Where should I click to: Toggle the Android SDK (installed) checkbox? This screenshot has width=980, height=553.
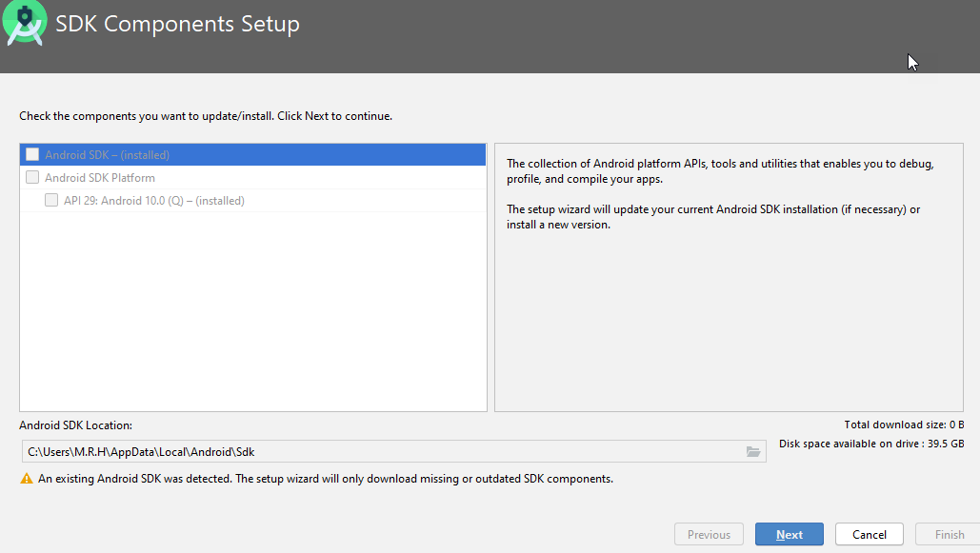tap(32, 154)
